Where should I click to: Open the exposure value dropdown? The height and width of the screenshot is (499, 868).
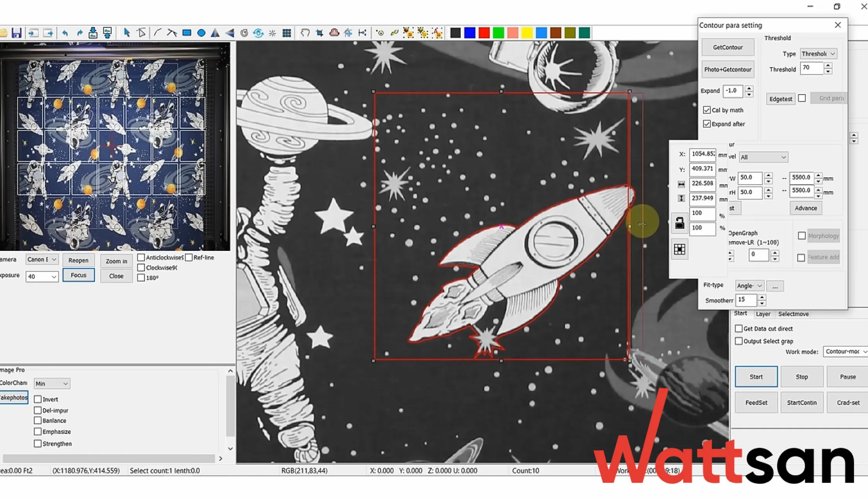42,276
